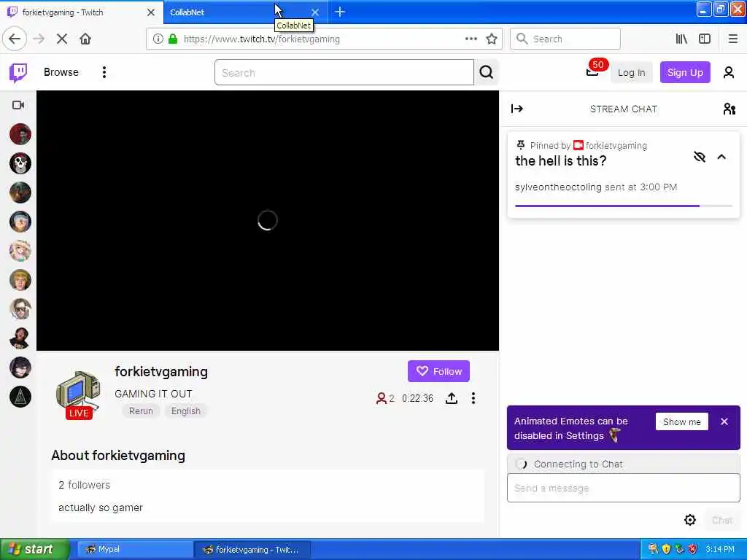Close the forkietvgaming Twitch tab

[151, 12]
